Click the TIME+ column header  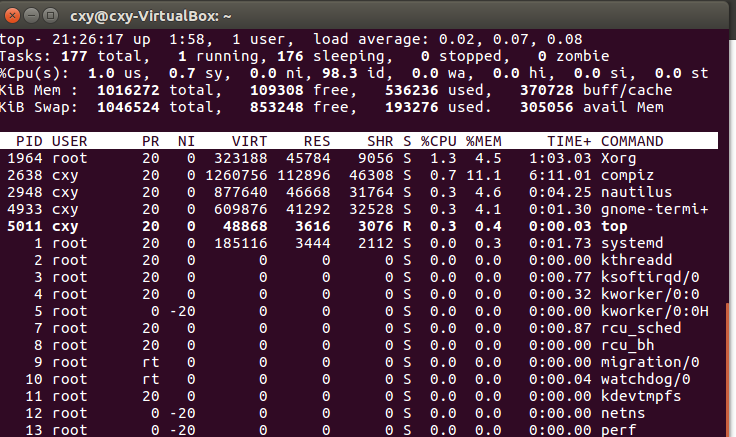tap(569, 141)
